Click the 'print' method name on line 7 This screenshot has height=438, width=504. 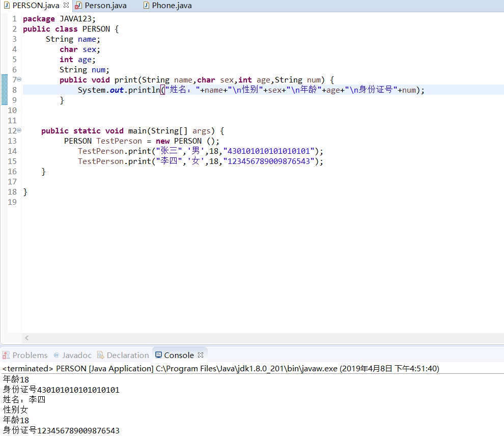126,80
